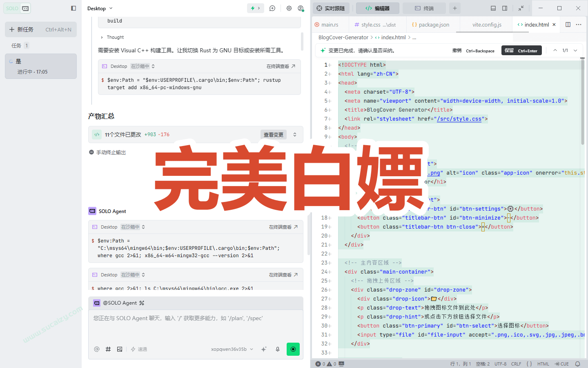Click the sparkle prompt-enhance icon

(264, 349)
